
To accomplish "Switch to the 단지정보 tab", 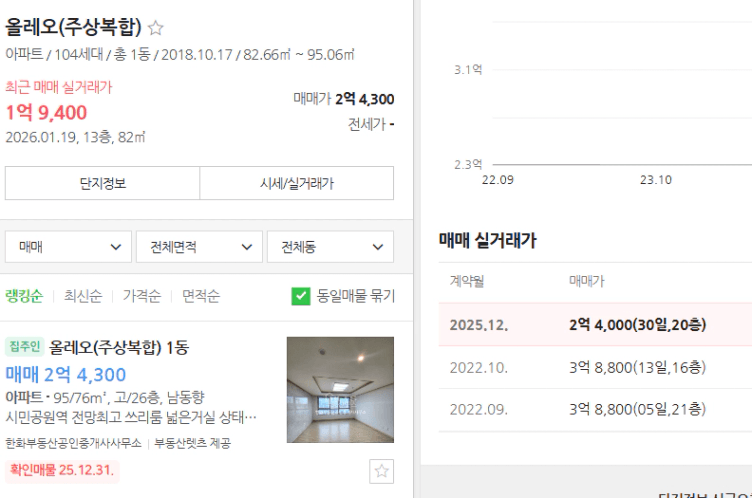I will 103,183.
